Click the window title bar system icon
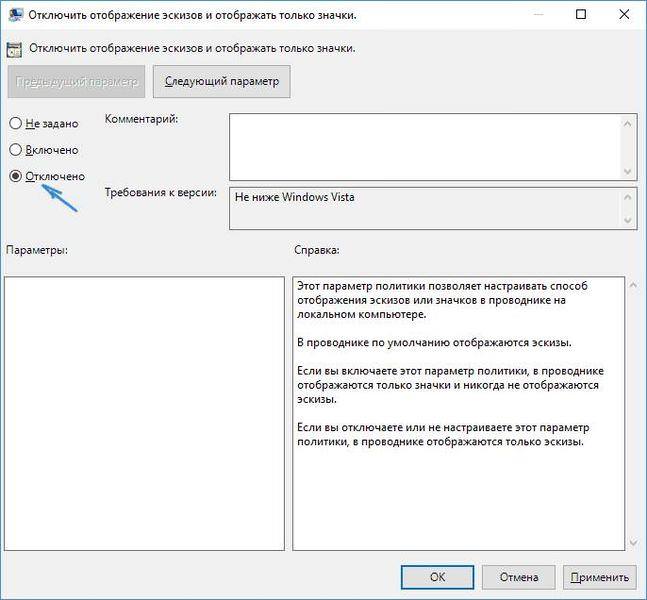 15,14
